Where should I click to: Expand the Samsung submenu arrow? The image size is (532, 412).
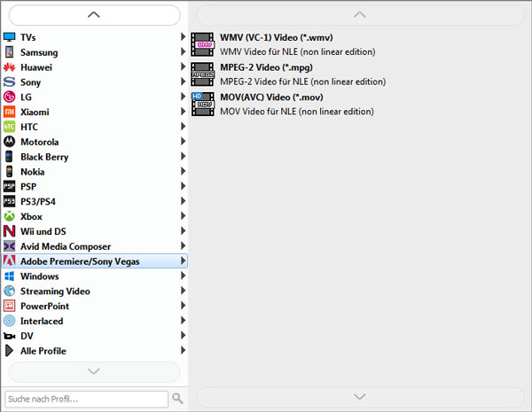[183, 52]
